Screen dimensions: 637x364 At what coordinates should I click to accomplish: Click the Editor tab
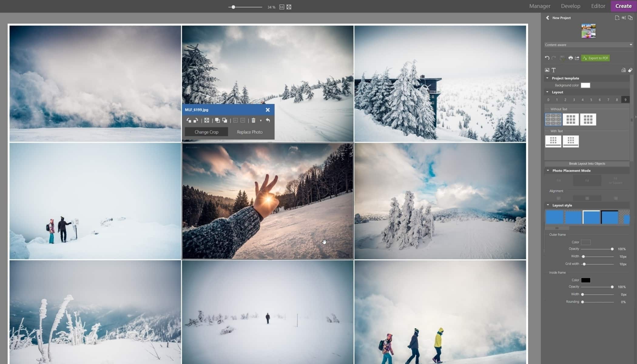pyautogui.click(x=598, y=6)
